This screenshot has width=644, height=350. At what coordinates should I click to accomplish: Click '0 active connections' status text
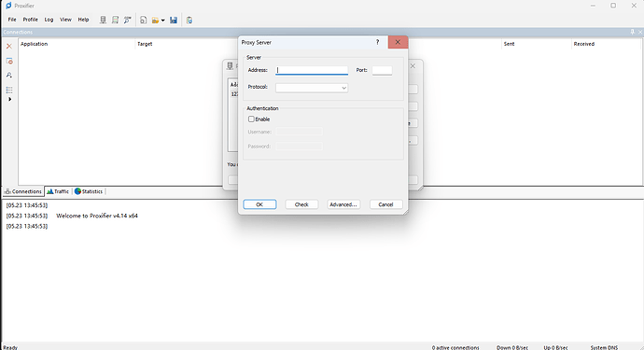tap(455, 347)
